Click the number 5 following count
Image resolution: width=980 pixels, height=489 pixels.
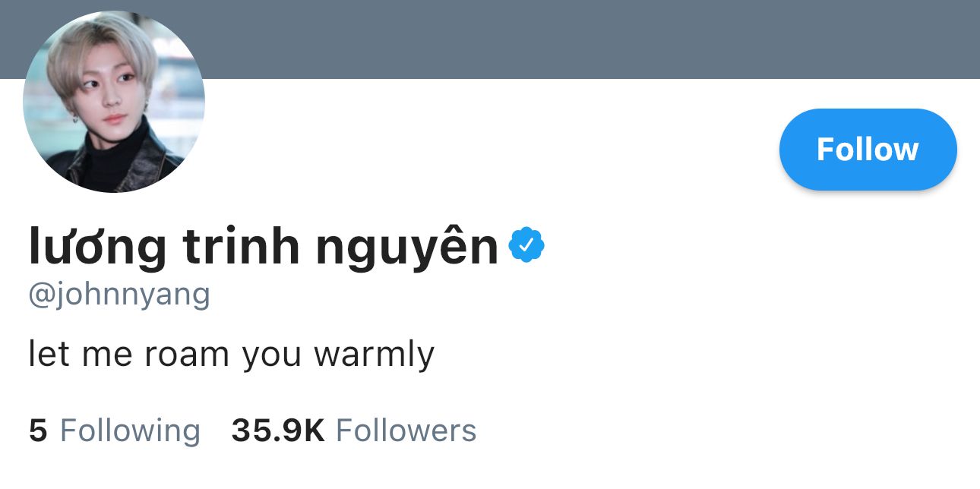pos(38,431)
